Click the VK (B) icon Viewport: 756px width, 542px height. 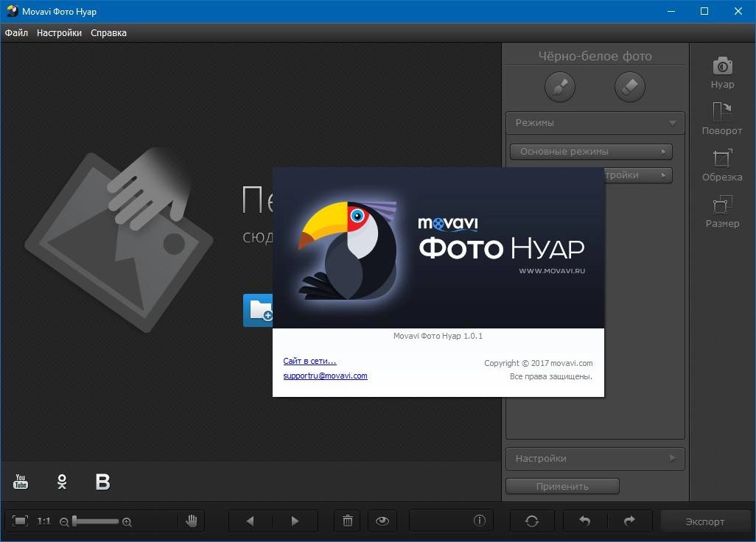click(x=102, y=482)
